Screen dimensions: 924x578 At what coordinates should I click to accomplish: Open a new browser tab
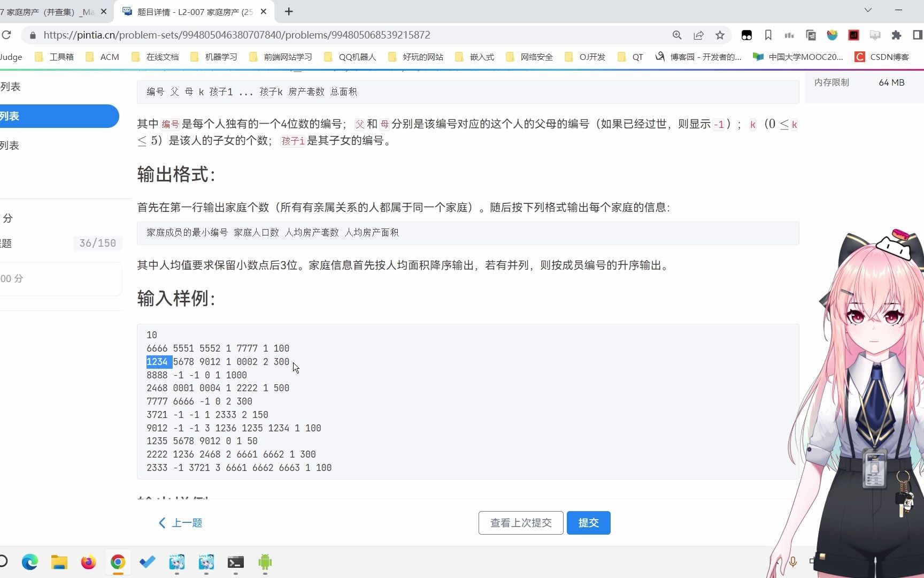click(289, 11)
